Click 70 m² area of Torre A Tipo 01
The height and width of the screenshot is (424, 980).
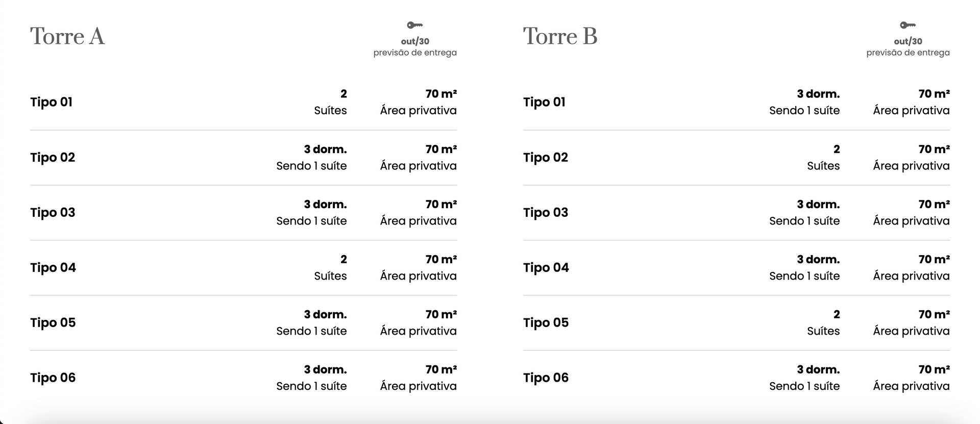pos(441,94)
